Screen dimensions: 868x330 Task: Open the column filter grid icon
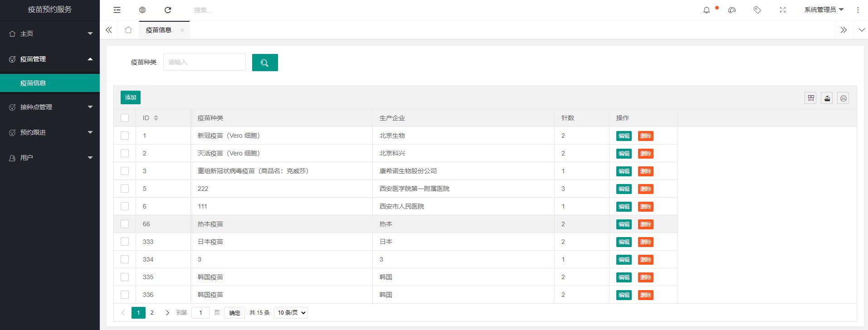click(x=811, y=98)
